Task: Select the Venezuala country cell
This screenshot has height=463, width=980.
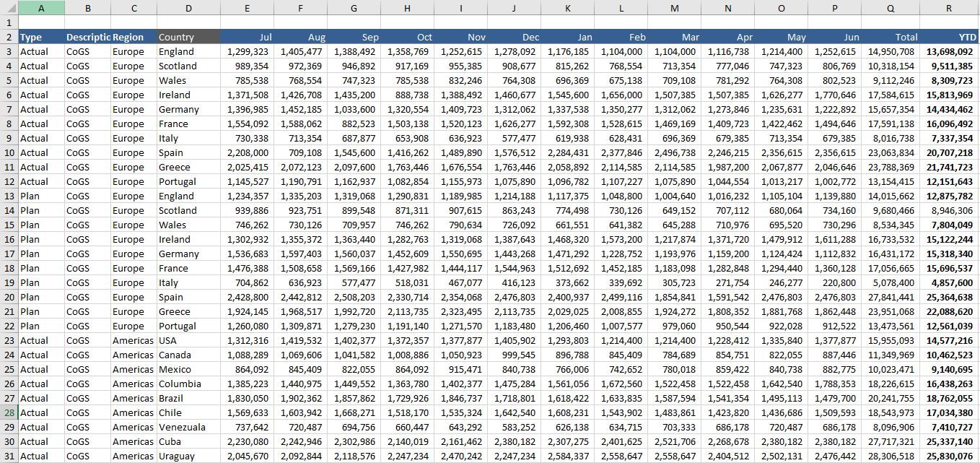Action: (188, 427)
